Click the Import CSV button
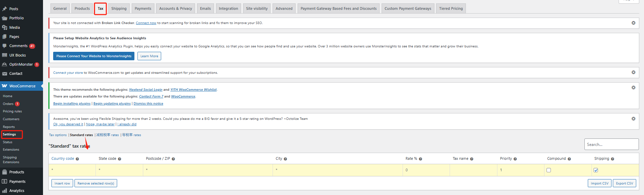 coord(600,183)
